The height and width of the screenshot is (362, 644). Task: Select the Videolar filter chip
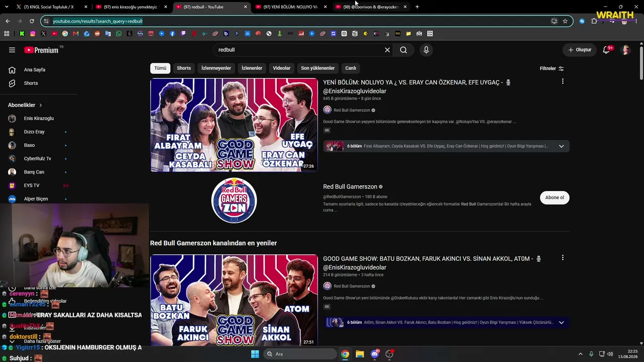pyautogui.click(x=282, y=68)
